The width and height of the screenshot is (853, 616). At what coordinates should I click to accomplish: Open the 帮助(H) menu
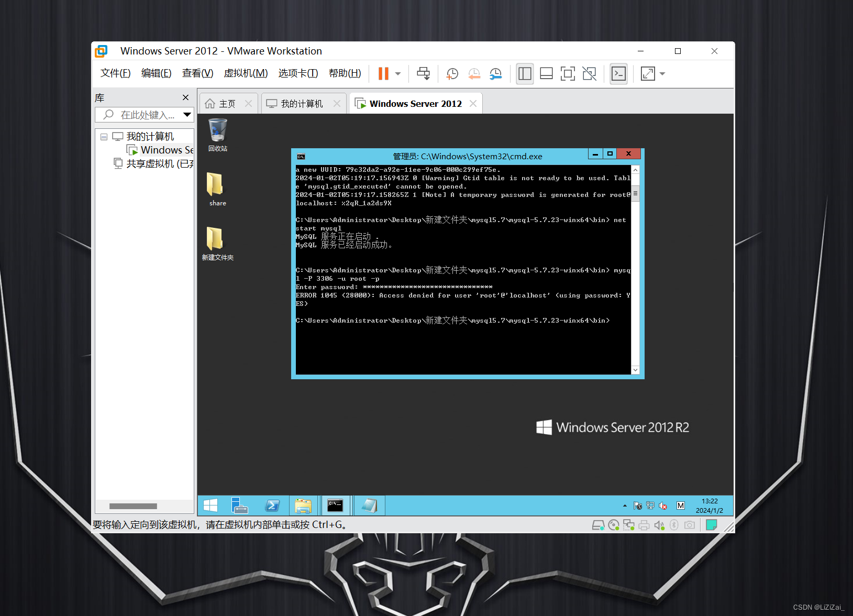(x=345, y=73)
